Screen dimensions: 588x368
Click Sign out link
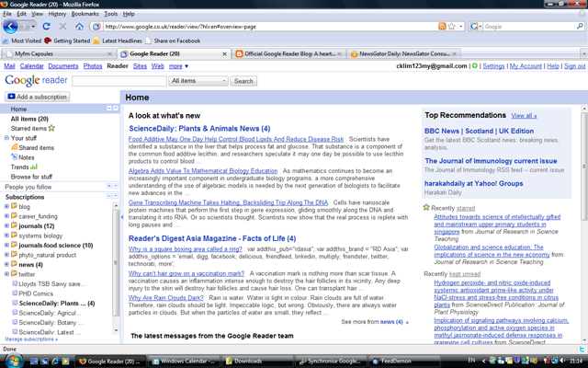pos(574,65)
